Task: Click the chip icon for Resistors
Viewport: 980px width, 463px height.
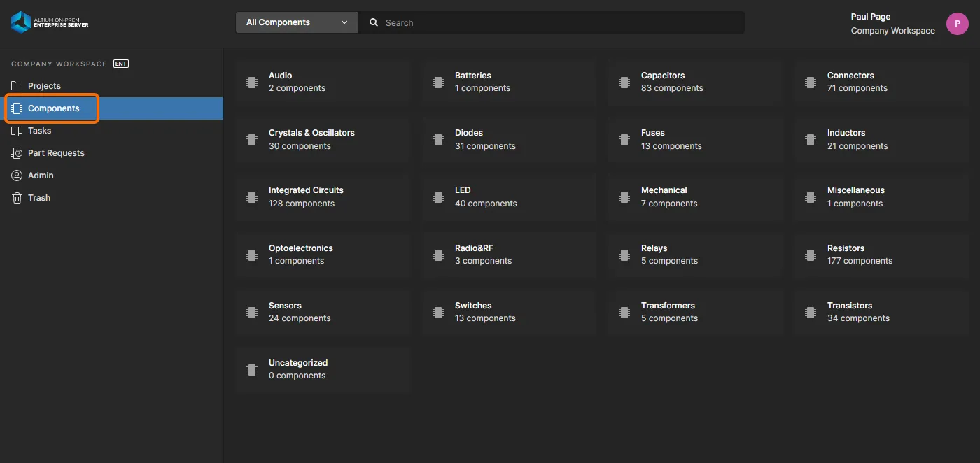Action: coord(811,255)
